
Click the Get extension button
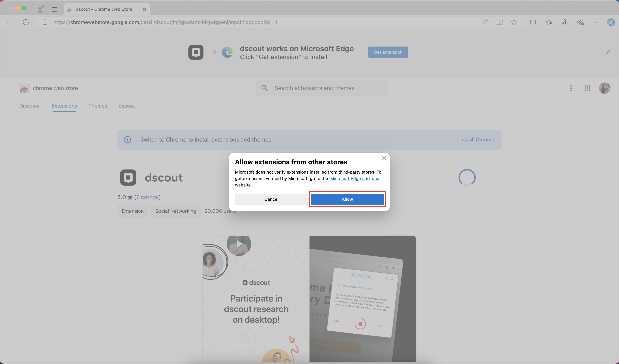coord(388,52)
